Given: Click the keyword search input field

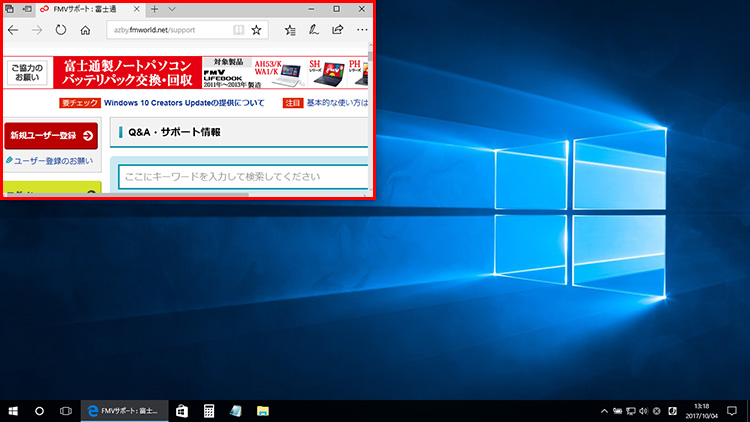Looking at the screenshot, I should click(240, 177).
